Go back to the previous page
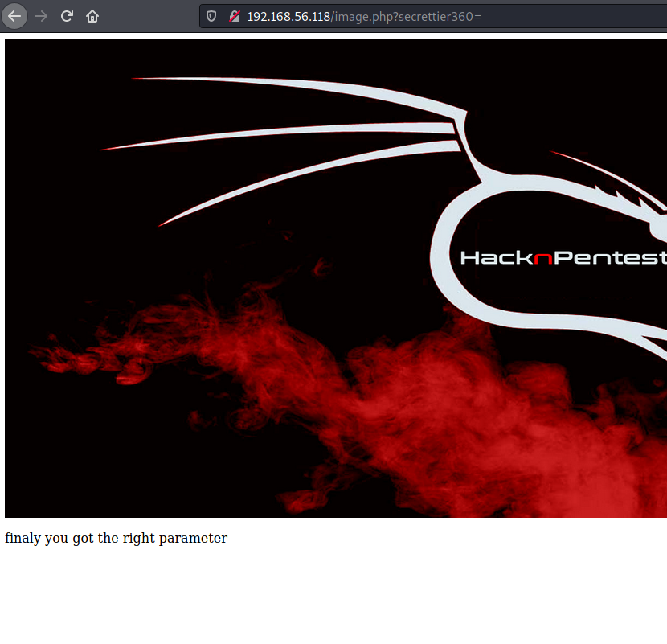 [15, 16]
